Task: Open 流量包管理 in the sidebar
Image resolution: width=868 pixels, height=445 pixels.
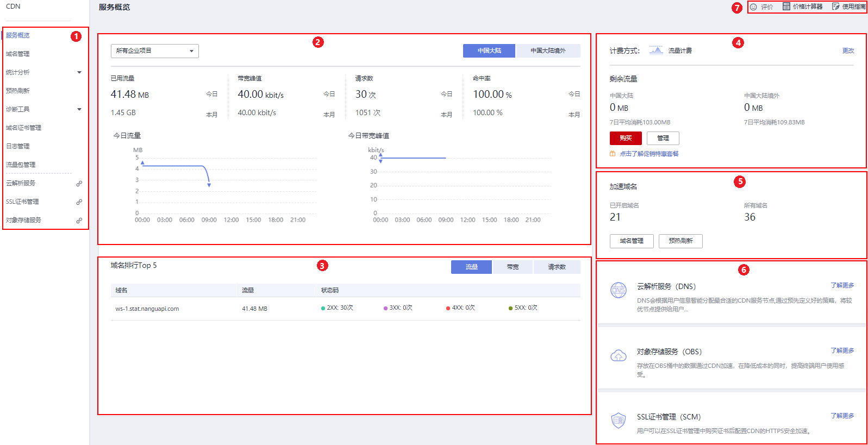Action: (x=21, y=165)
